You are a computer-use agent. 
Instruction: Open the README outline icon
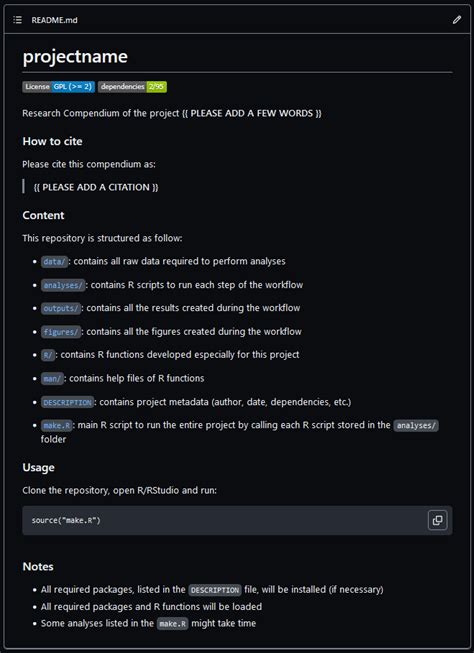click(17, 20)
